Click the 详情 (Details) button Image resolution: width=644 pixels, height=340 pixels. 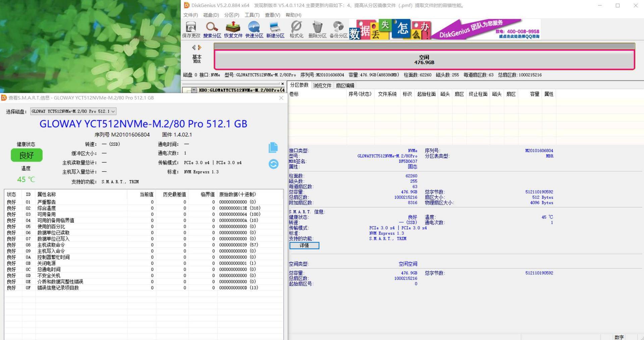[304, 246]
